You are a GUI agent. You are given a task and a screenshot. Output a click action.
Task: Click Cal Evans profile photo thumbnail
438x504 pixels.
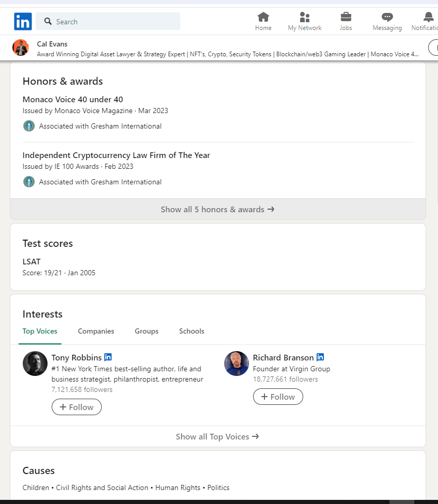click(21, 48)
